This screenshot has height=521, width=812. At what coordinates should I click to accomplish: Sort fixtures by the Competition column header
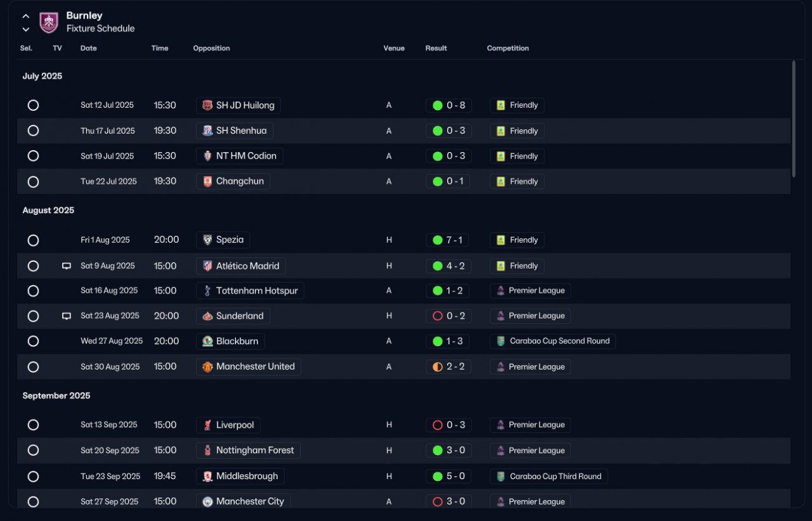coord(507,48)
